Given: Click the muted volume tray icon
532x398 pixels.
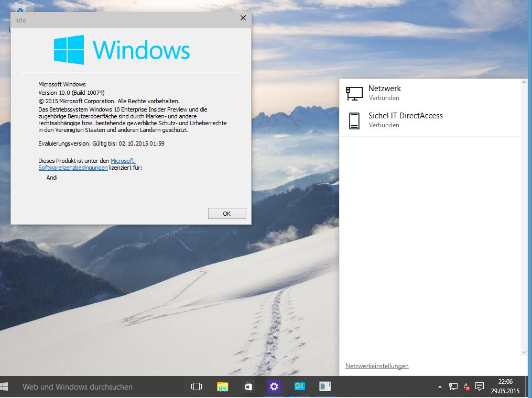Looking at the screenshot, I should point(466,386).
